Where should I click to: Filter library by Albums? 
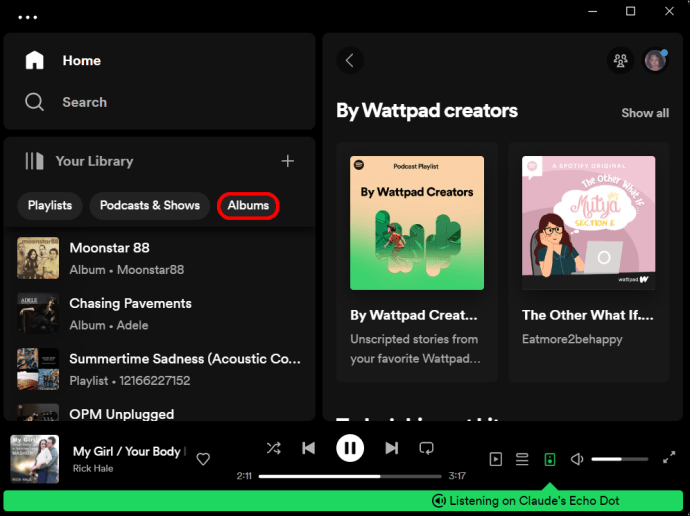(x=248, y=205)
